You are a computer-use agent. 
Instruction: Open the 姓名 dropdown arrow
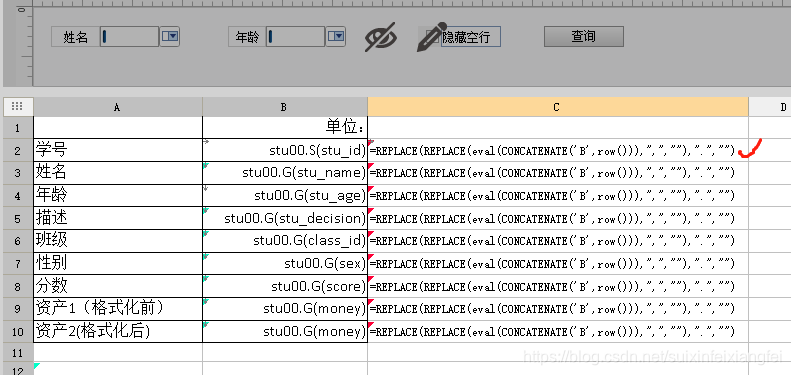pos(170,36)
